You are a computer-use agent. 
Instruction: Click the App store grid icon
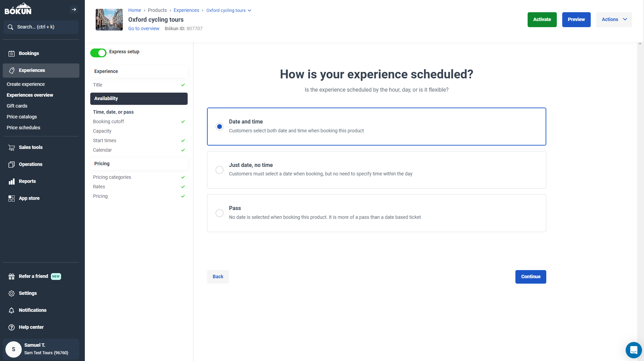point(12,198)
